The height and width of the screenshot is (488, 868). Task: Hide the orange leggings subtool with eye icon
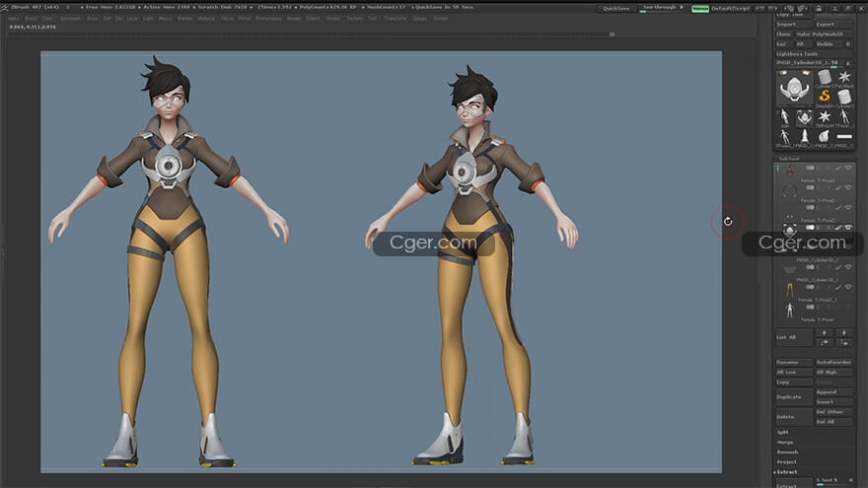click(848, 287)
